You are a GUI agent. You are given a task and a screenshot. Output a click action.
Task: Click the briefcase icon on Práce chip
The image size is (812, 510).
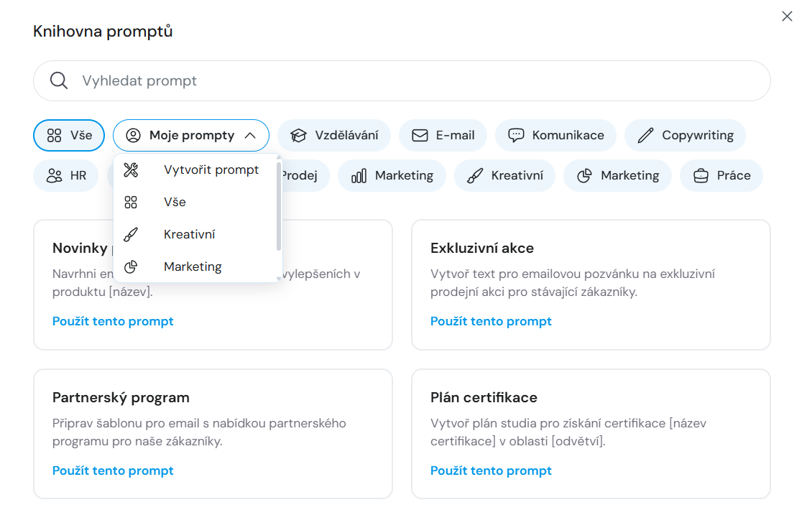coord(700,175)
